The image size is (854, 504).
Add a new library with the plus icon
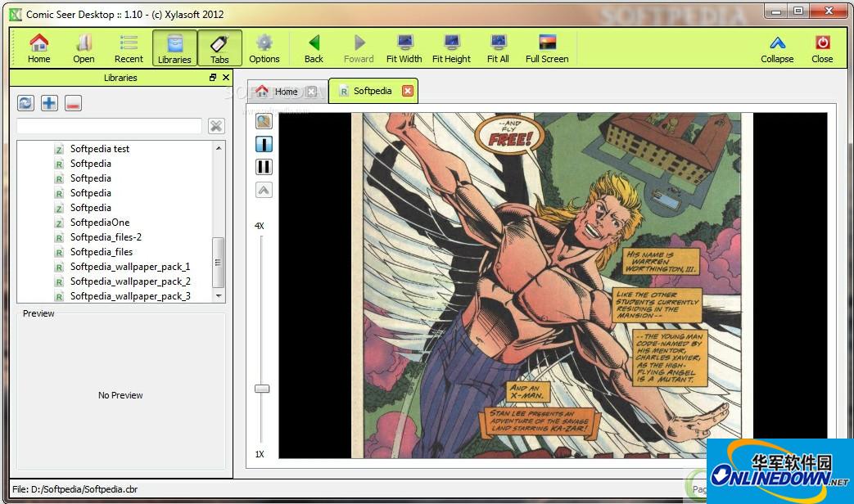pyautogui.click(x=49, y=103)
